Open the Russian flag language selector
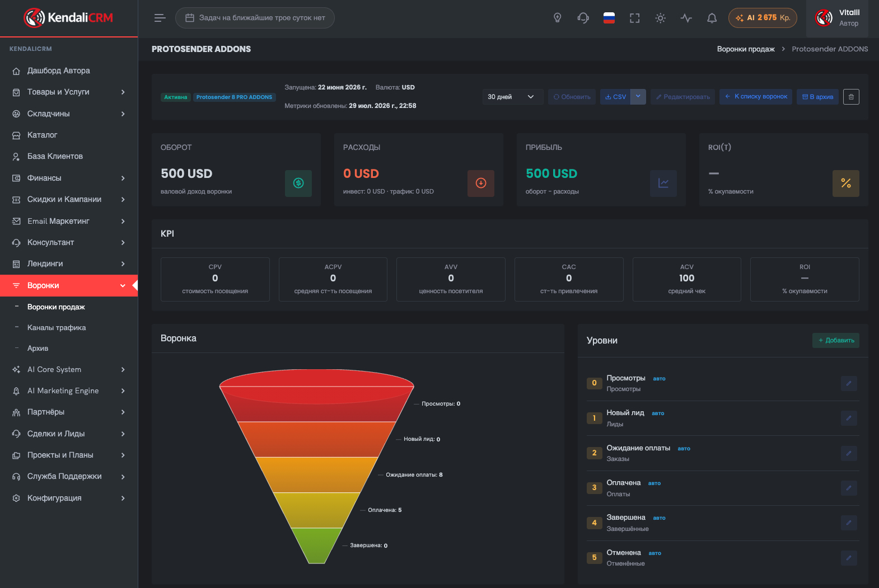This screenshot has width=879, height=588. coord(609,18)
